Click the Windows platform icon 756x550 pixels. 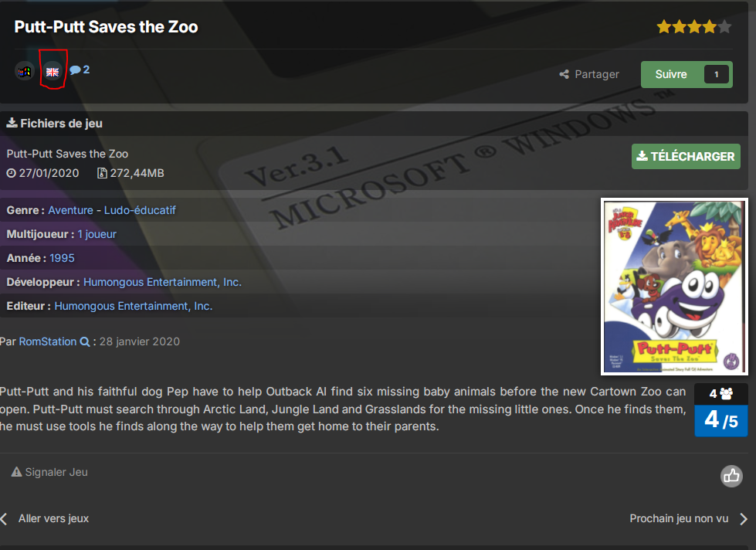click(x=25, y=71)
